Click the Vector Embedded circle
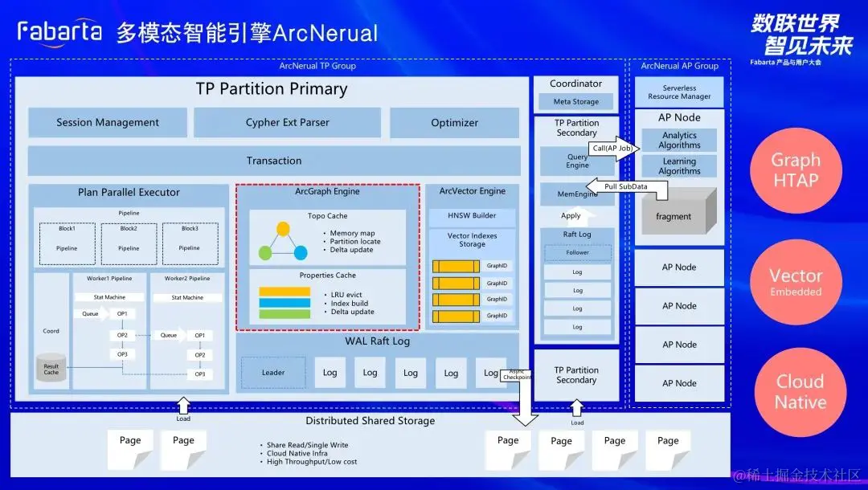Viewport: 868px width, 490px height. 796,281
